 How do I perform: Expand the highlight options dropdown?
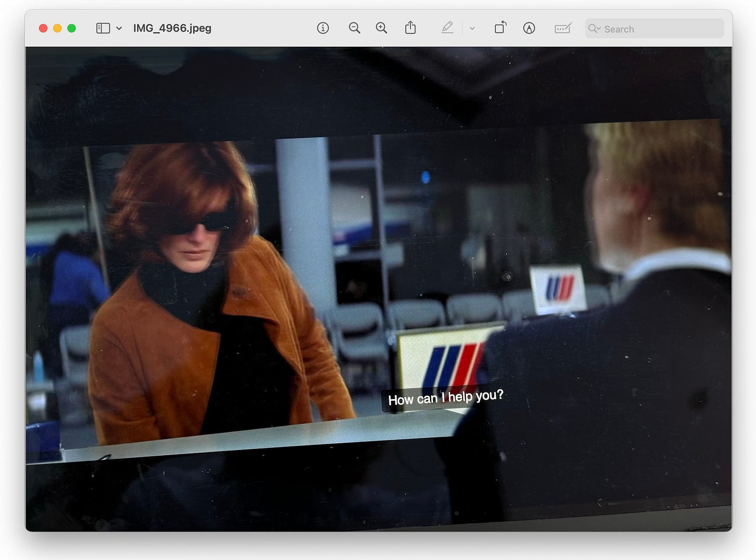472,29
